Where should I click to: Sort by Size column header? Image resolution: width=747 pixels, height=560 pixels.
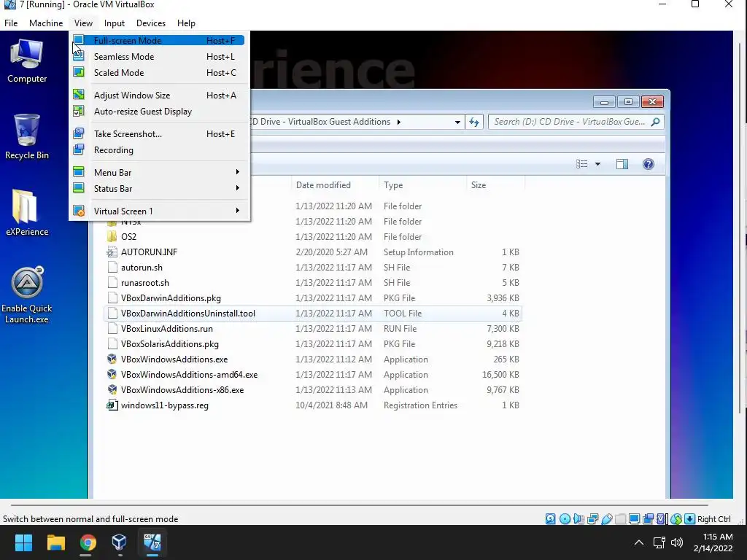pyautogui.click(x=495, y=185)
